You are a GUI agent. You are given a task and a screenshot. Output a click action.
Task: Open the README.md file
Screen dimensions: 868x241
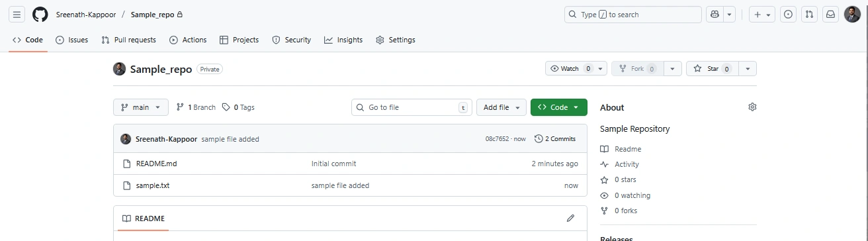click(x=156, y=164)
